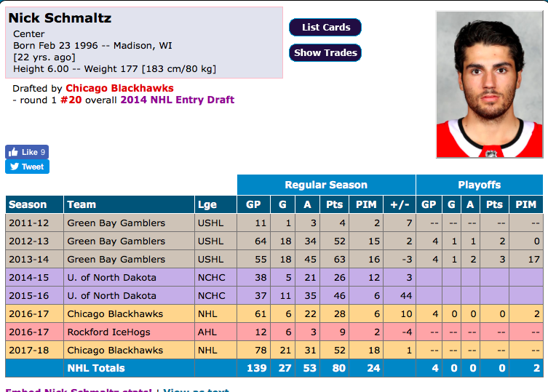
Task: Click the 2015-16 U. of North Dakota row
Action: tap(274, 295)
